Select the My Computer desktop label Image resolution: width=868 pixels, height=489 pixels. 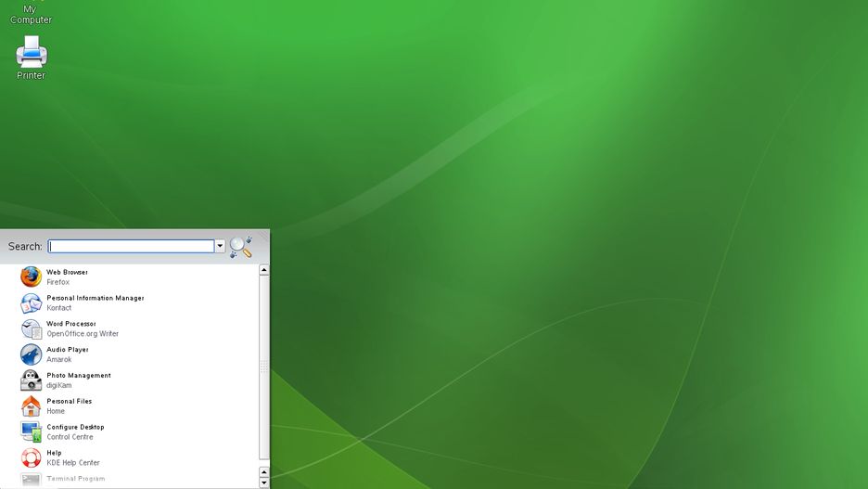(x=31, y=15)
